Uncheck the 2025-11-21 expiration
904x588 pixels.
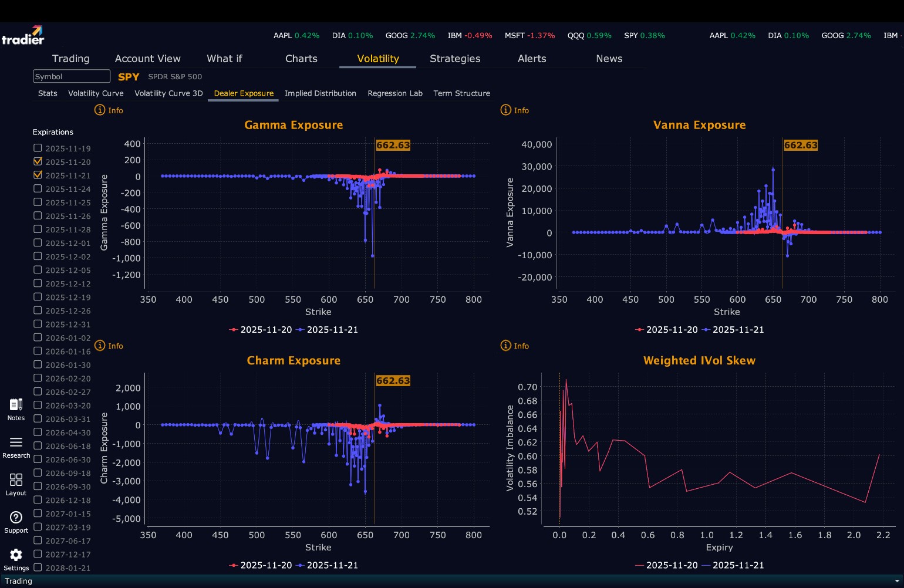pyautogui.click(x=38, y=175)
